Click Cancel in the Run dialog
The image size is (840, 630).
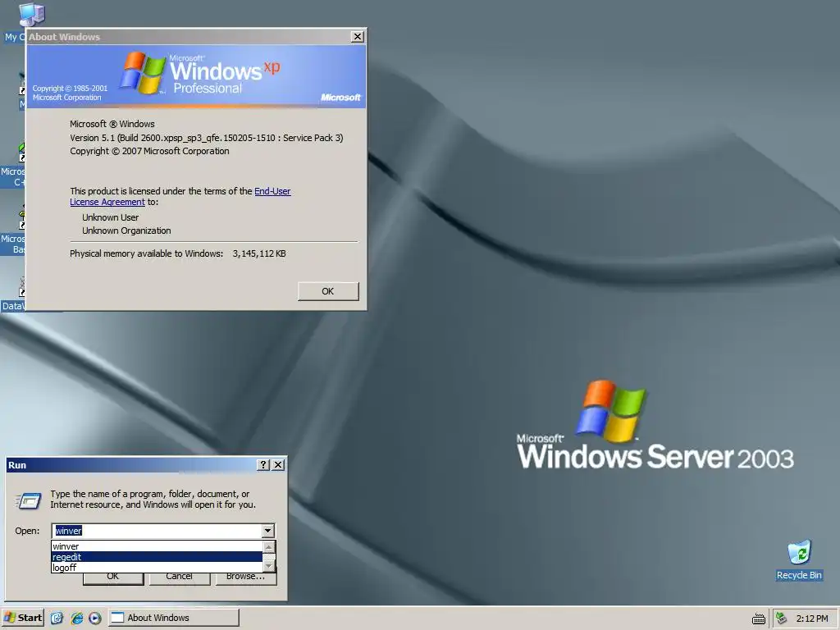click(x=180, y=577)
